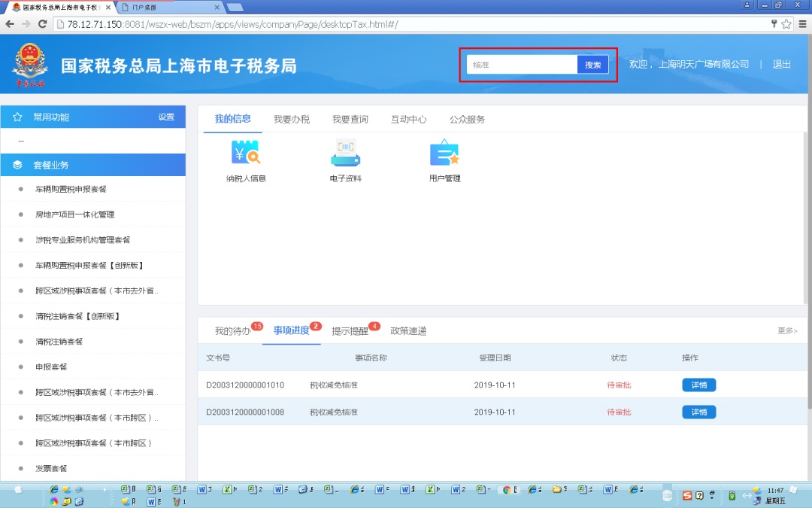Click the search input field
The height and width of the screenshot is (508, 812).
click(522, 65)
